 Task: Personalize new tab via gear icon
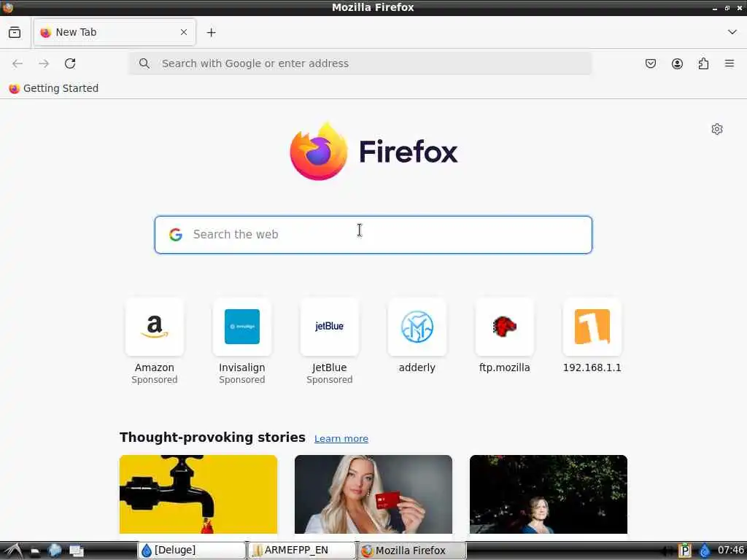[717, 129]
